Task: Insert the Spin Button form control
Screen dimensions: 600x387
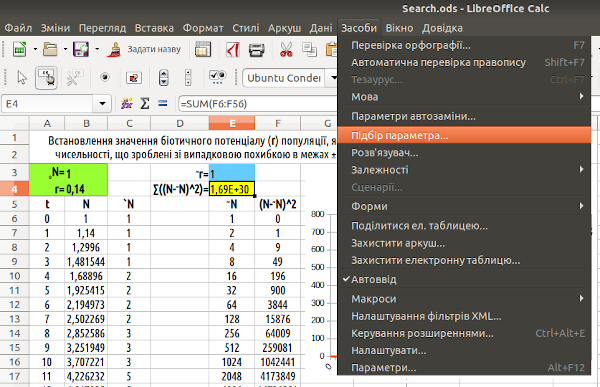Action: (x=163, y=78)
